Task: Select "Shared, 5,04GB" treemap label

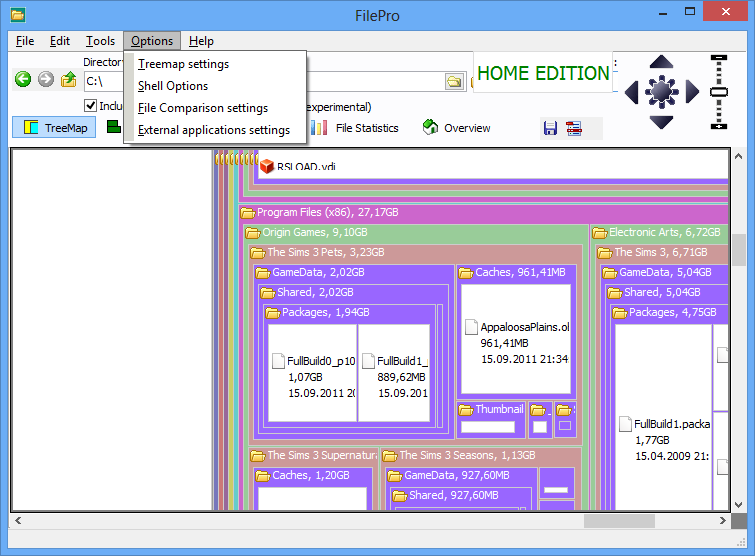Action: tap(662, 293)
